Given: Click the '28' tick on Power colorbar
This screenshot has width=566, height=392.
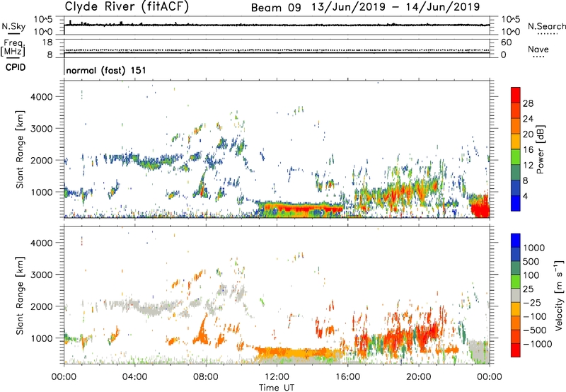Looking at the screenshot, I should (528, 103).
